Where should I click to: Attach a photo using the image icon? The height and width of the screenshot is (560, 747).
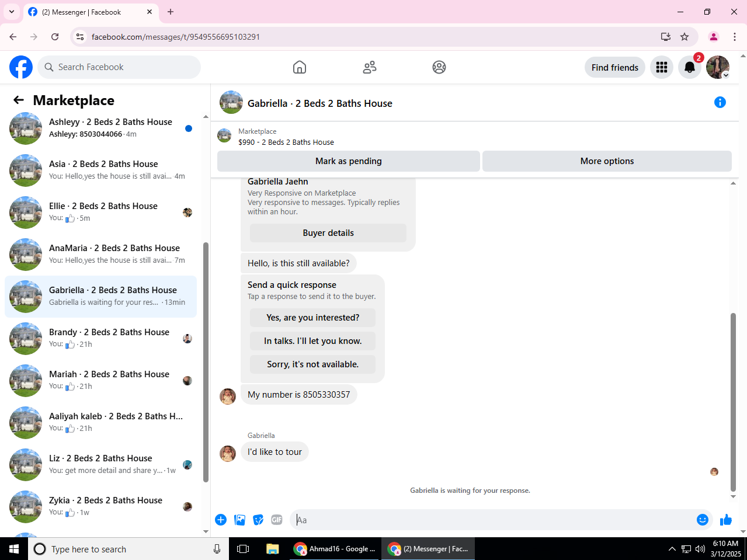[x=239, y=520]
